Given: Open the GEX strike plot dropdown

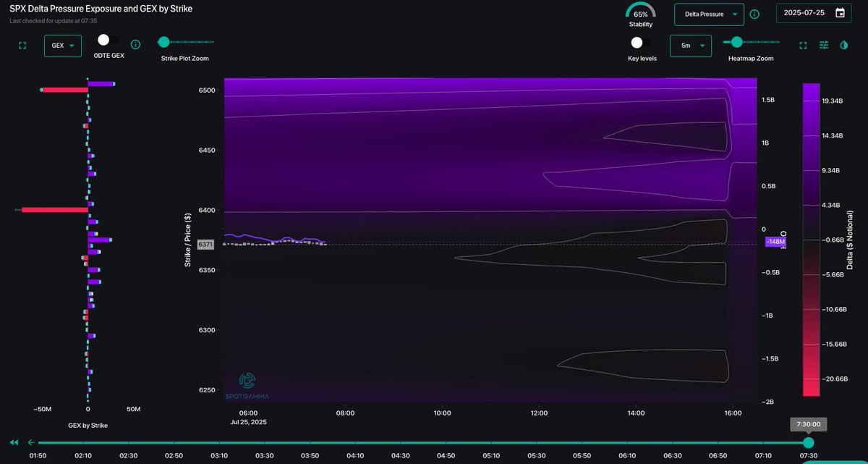Looking at the screenshot, I should click(63, 46).
